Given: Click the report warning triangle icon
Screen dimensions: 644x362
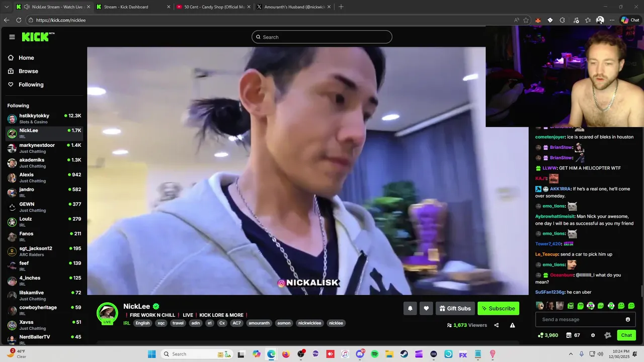Looking at the screenshot, I should point(512,325).
